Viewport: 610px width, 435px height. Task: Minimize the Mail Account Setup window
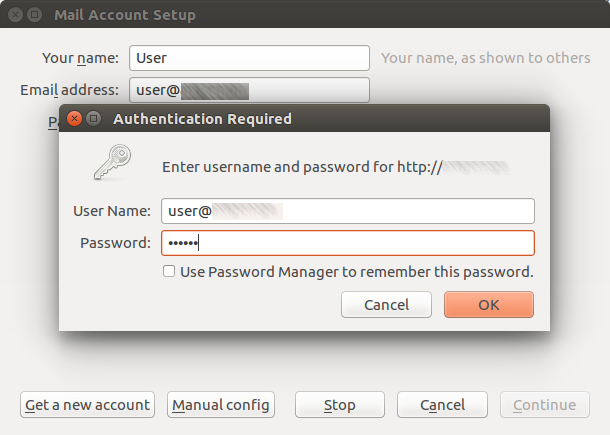(x=34, y=15)
